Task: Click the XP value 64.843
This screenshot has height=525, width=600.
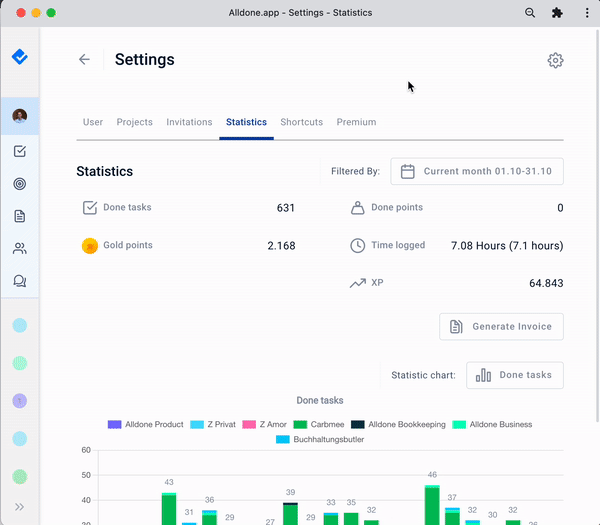Action: coord(546,283)
